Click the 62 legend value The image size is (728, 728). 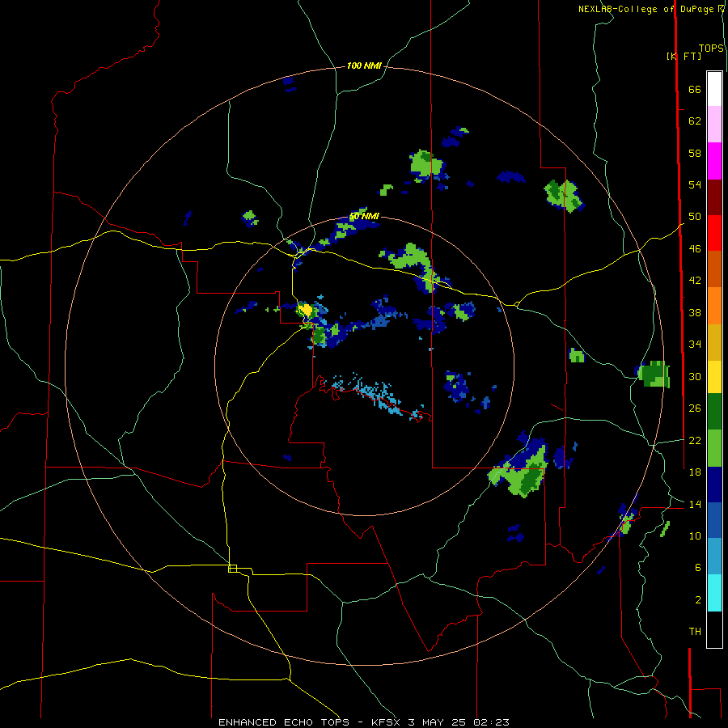point(695,121)
